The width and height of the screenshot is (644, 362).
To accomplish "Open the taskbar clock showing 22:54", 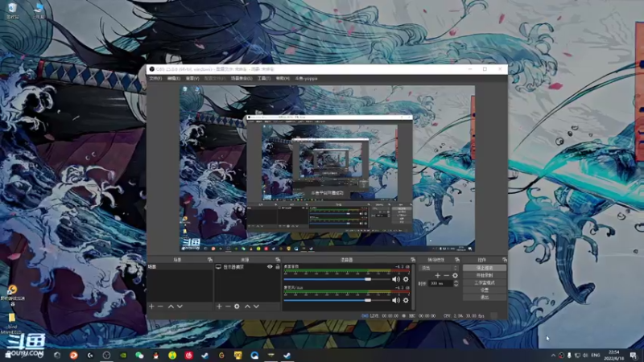I will (x=613, y=355).
